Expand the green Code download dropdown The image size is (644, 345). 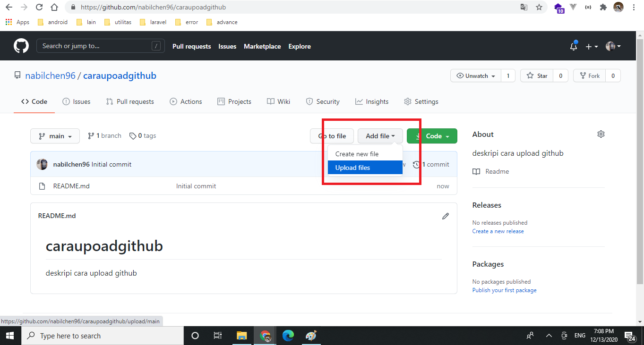[432, 135]
